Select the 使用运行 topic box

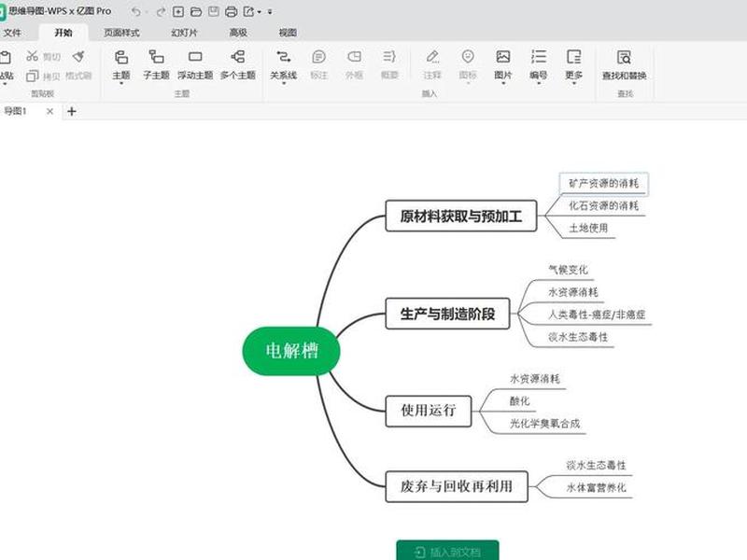(429, 411)
